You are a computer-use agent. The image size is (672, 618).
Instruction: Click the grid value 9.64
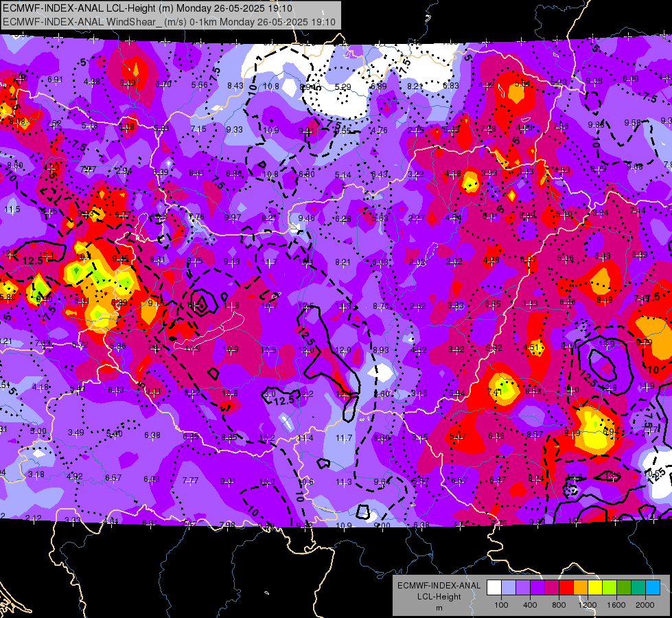tap(382, 481)
